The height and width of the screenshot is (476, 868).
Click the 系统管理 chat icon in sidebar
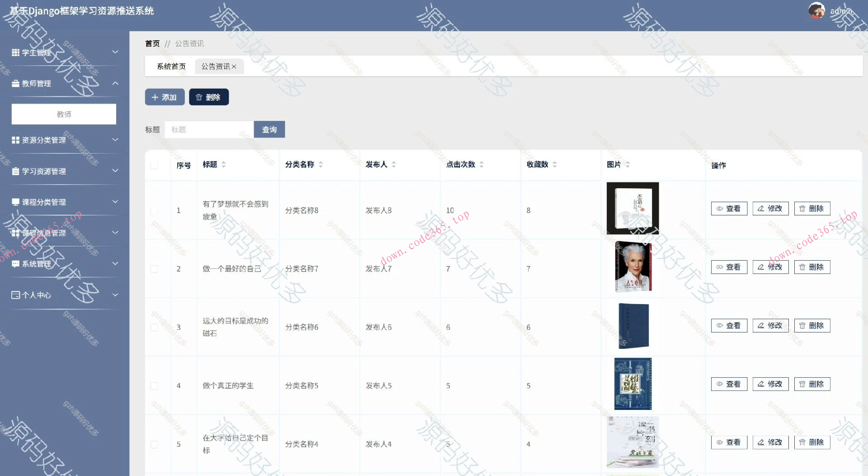(15, 263)
